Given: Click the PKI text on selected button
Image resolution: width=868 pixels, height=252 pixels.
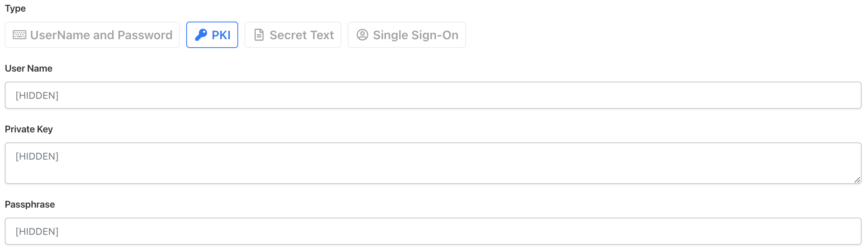Looking at the screenshot, I should click(x=221, y=35).
